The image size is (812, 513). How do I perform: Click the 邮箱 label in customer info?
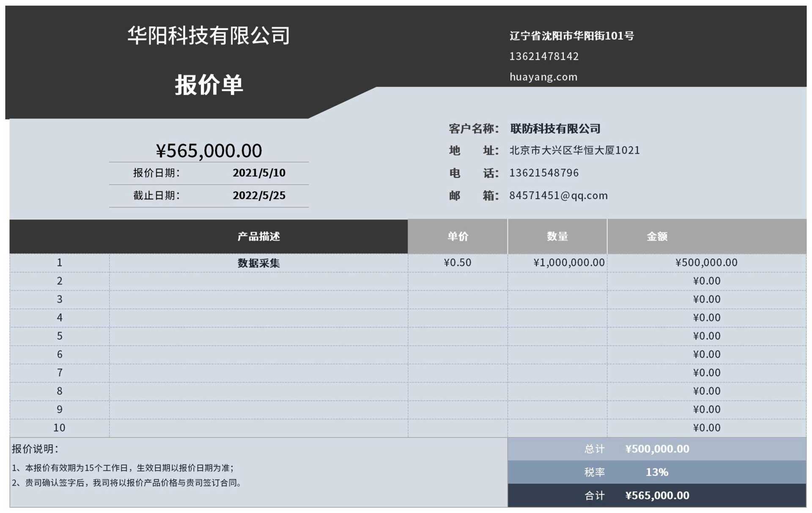pos(474,195)
